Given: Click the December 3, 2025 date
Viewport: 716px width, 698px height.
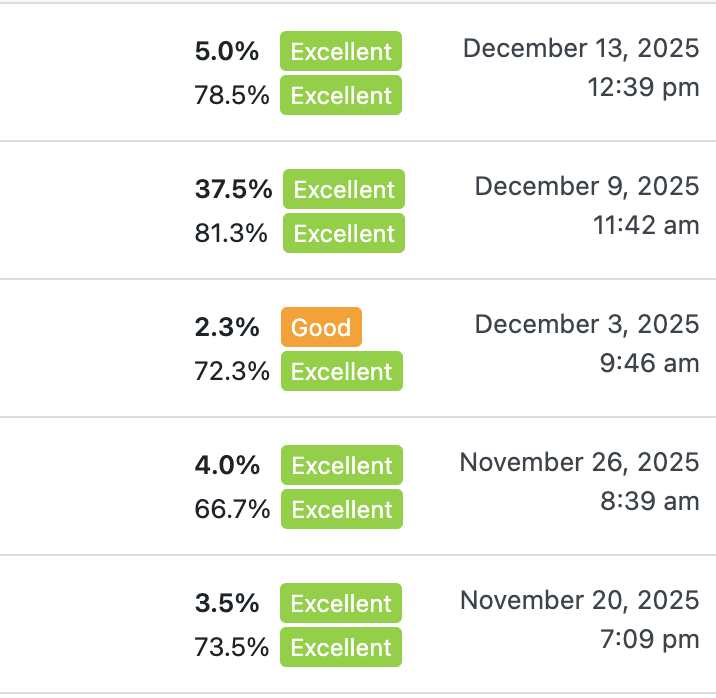Looking at the screenshot, I should [586, 324].
